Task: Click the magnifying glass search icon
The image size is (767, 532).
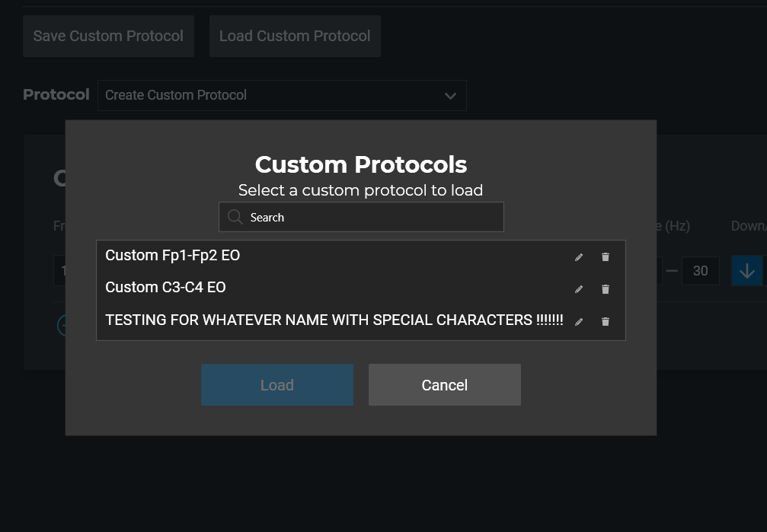Action: [x=235, y=217]
